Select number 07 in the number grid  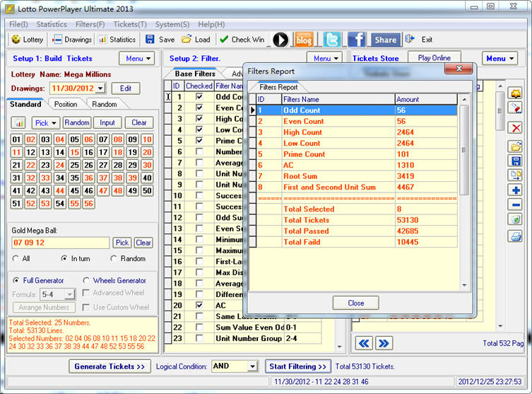pyautogui.click(x=103, y=139)
